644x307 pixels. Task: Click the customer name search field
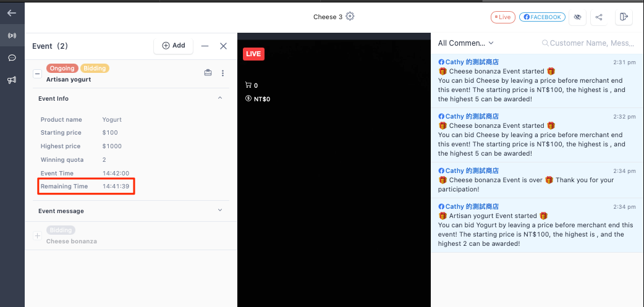coord(588,43)
